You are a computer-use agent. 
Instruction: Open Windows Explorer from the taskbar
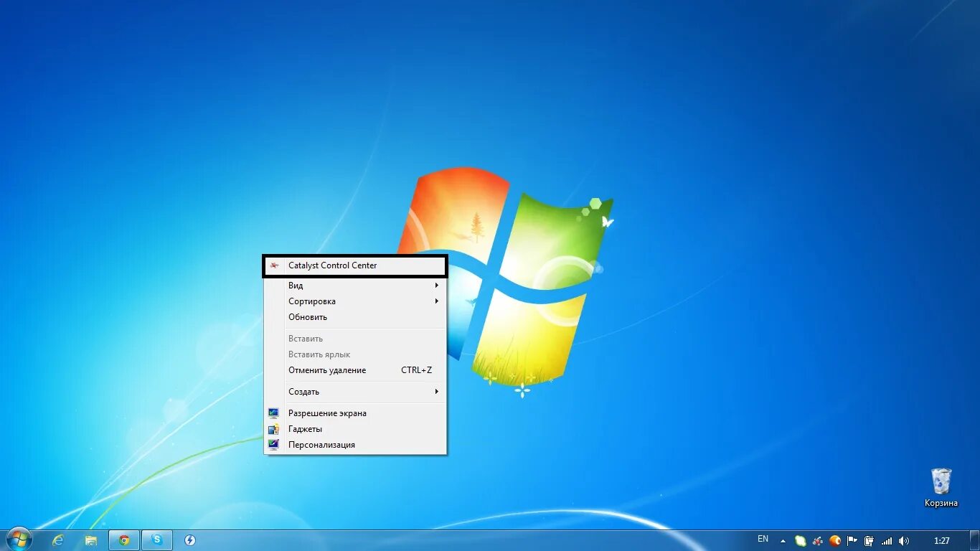click(x=91, y=540)
